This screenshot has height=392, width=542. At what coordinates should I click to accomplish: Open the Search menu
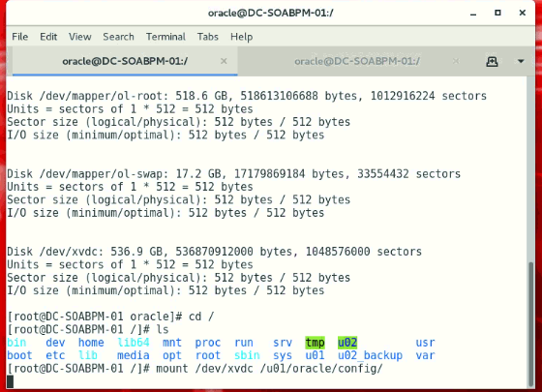pos(118,37)
